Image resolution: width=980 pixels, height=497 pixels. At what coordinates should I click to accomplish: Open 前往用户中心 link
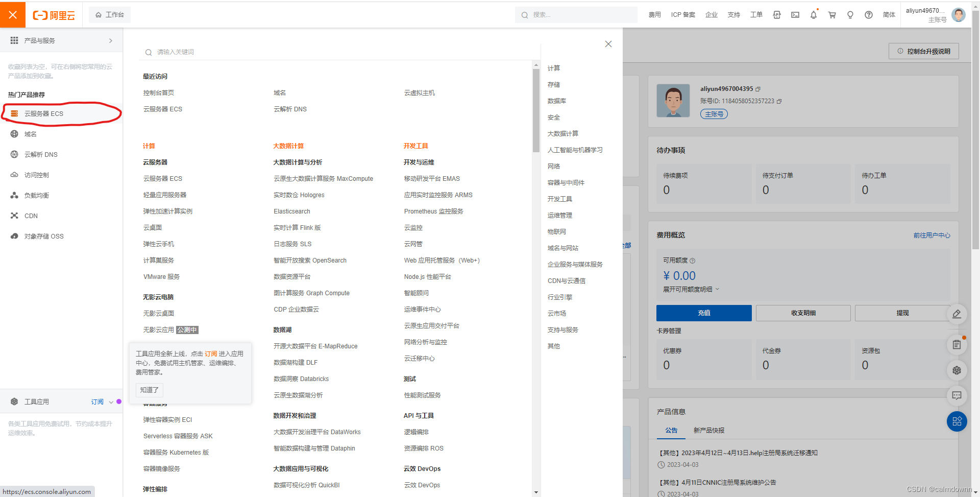click(932, 235)
